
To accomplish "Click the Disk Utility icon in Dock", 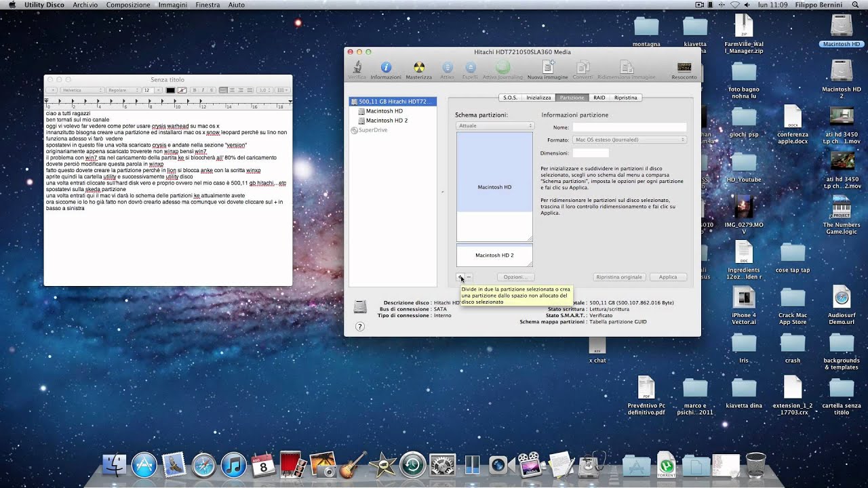I will click(591, 465).
